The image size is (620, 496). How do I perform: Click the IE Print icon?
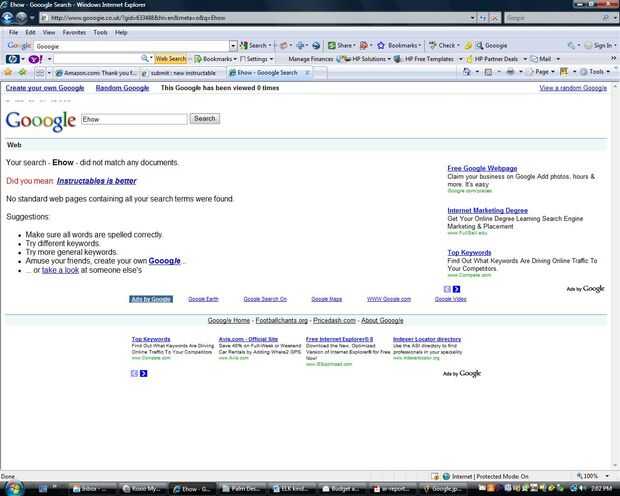pyautogui.click(x=510, y=72)
